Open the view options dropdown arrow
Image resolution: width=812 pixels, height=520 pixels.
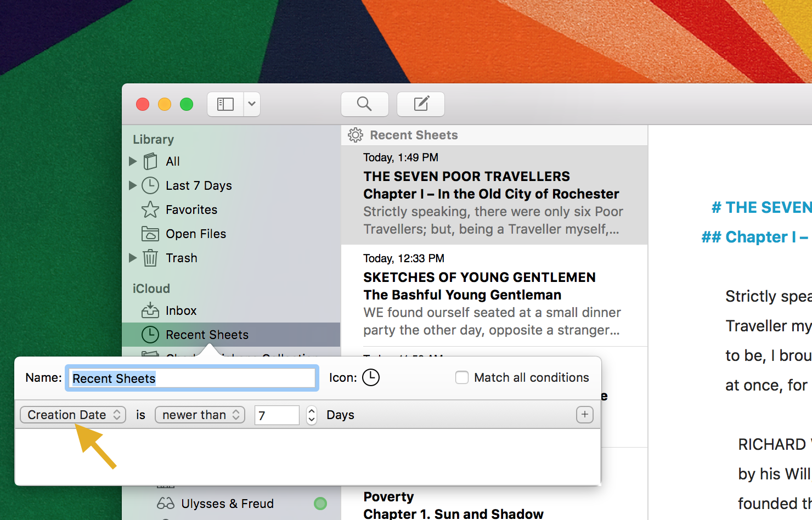click(x=252, y=104)
